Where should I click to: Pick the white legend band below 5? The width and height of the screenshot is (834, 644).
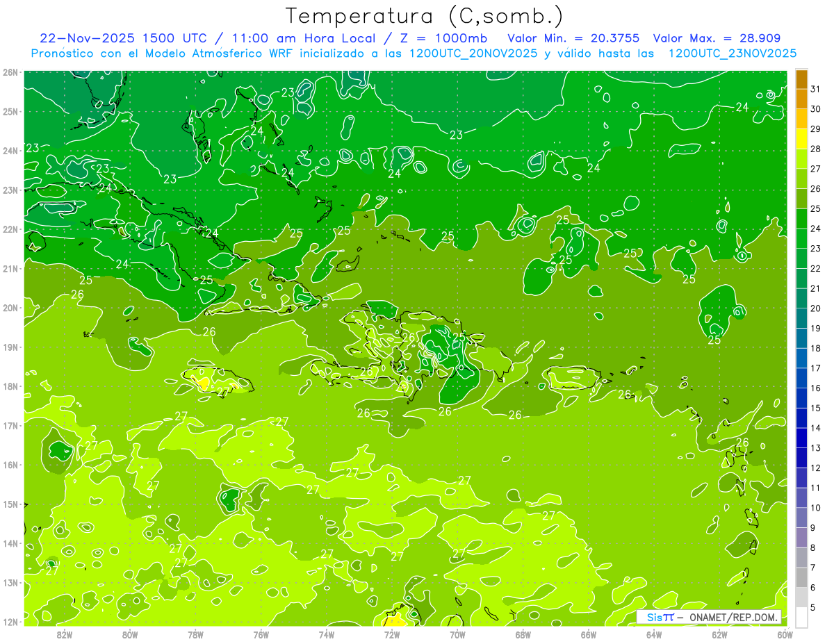point(801,617)
